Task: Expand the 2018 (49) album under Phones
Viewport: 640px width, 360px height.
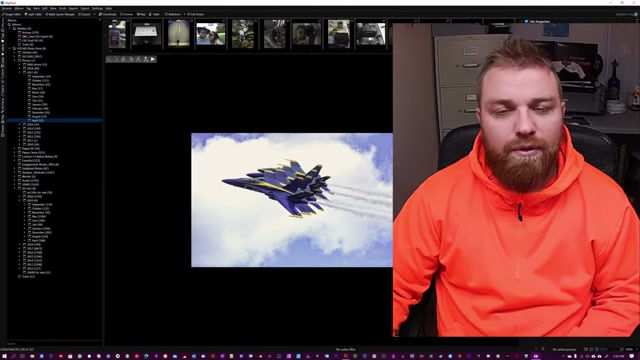Action: pos(20,69)
